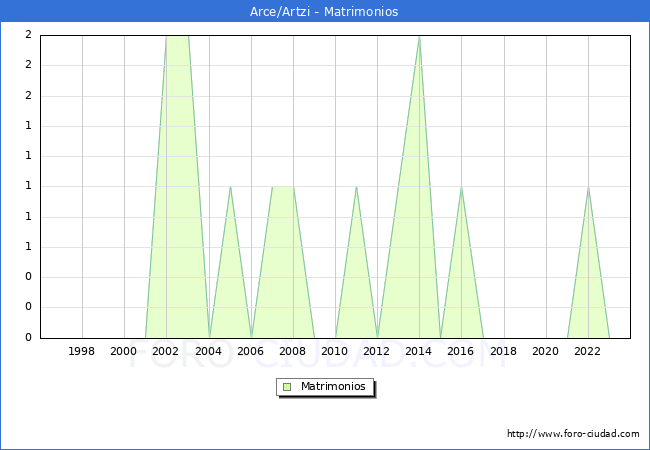Click the chart title Arce/Artzi - Matrimonios
650x450 pixels.
pos(324,12)
